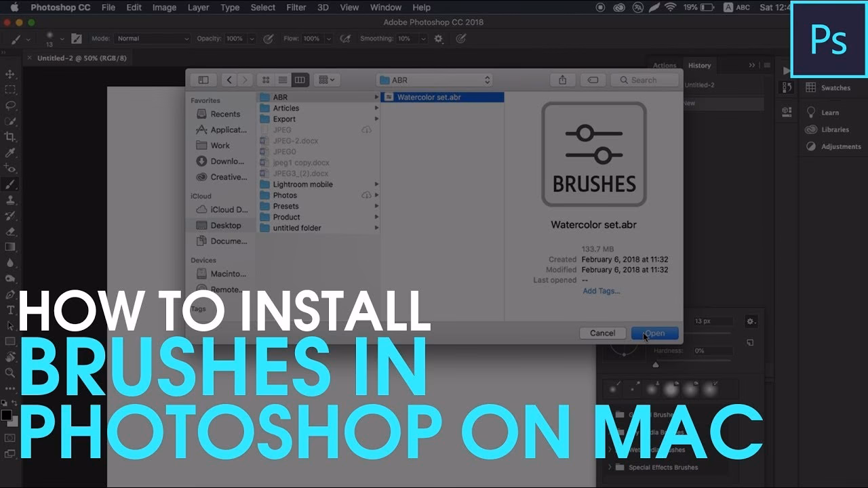
Task: Select the Move tool
Action: [10, 74]
